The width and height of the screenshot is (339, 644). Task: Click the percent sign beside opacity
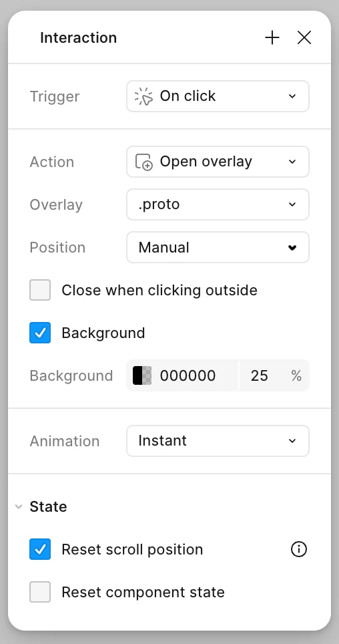pyautogui.click(x=296, y=375)
